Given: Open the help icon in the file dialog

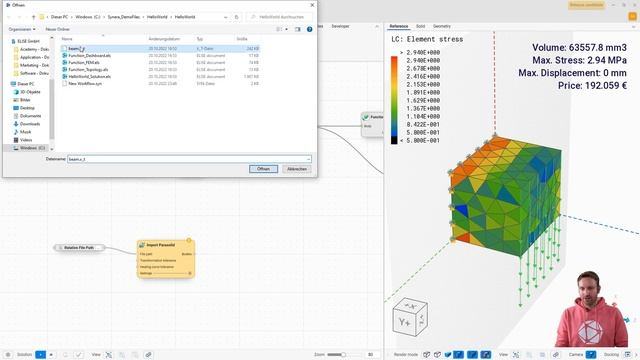Looking at the screenshot, I should tap(309, 29).
